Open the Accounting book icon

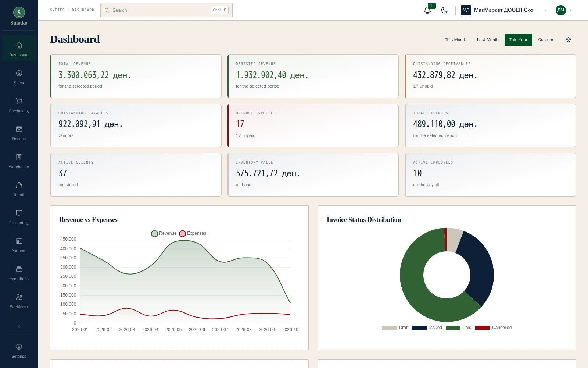(19, 213)
